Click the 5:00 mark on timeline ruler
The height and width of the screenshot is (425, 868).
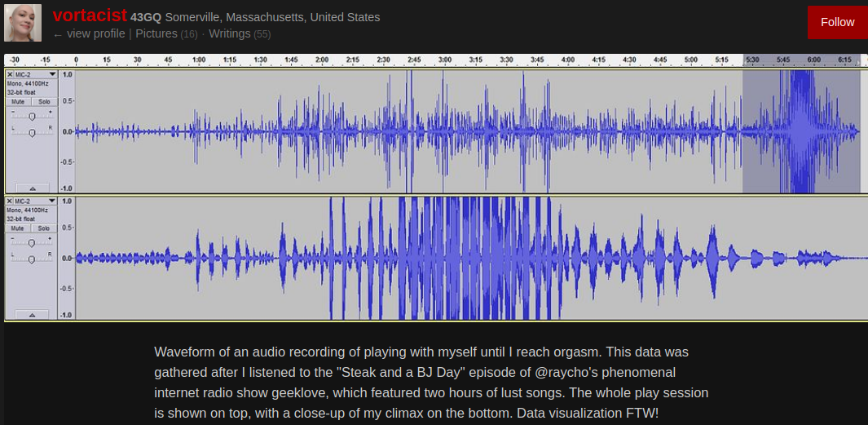click(x=690, y=60)
